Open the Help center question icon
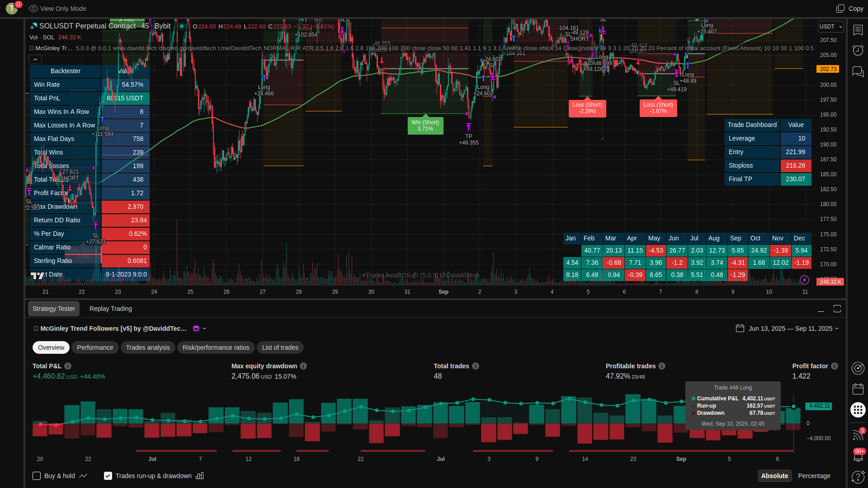 (858, 477)
